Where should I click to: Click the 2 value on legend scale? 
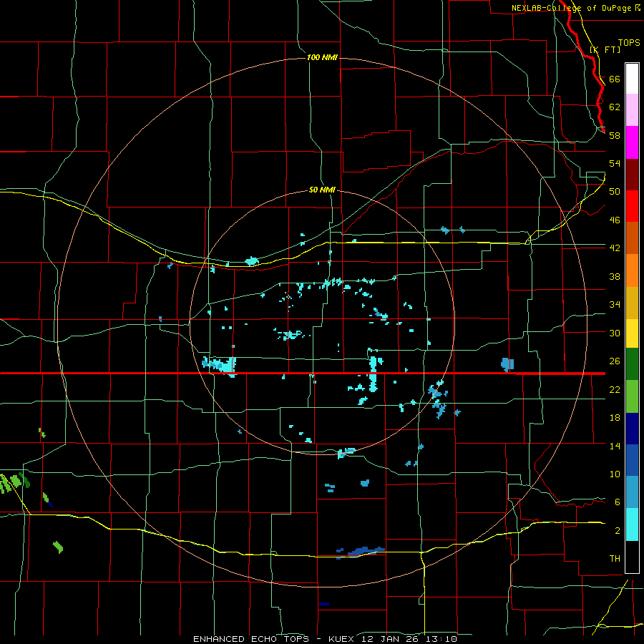618,531
